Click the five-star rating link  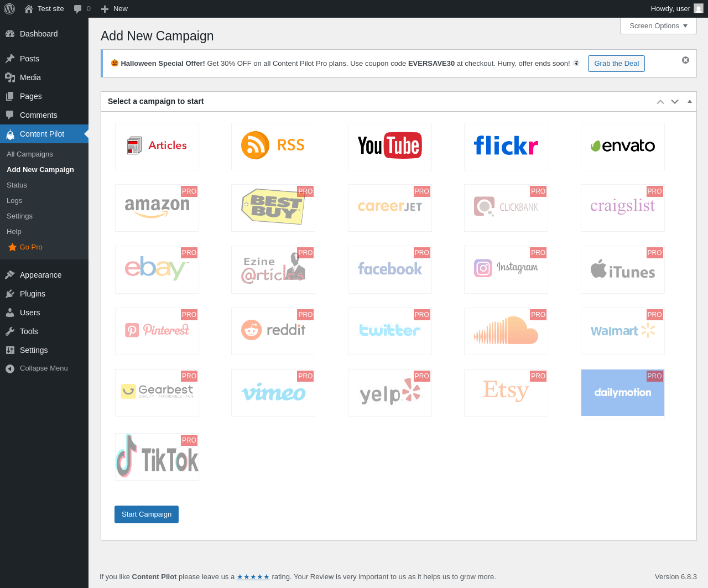(x=253, y=576)
